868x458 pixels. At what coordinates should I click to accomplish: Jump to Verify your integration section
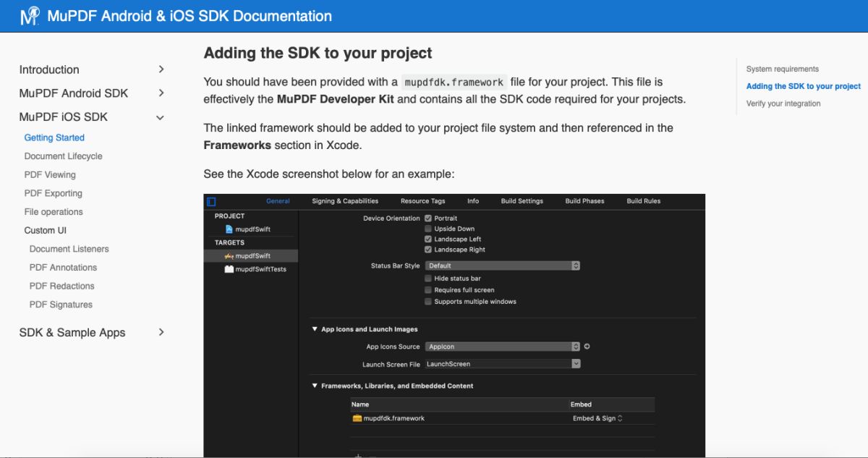[x=783, y=103]
